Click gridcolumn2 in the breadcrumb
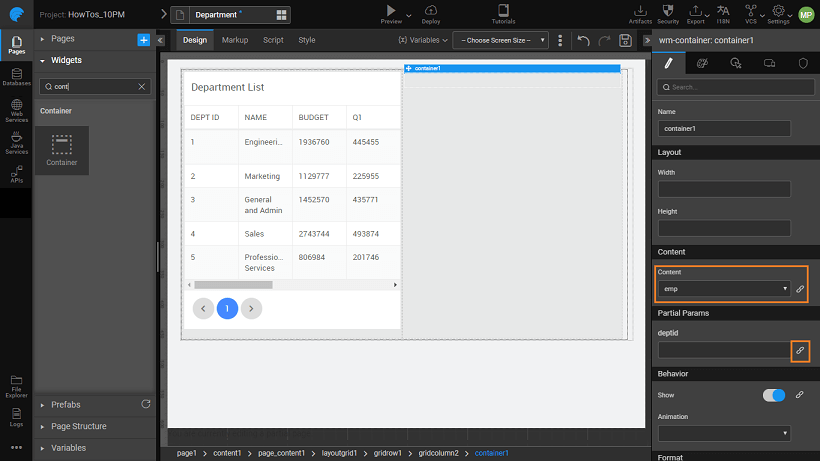 (438, 453)
